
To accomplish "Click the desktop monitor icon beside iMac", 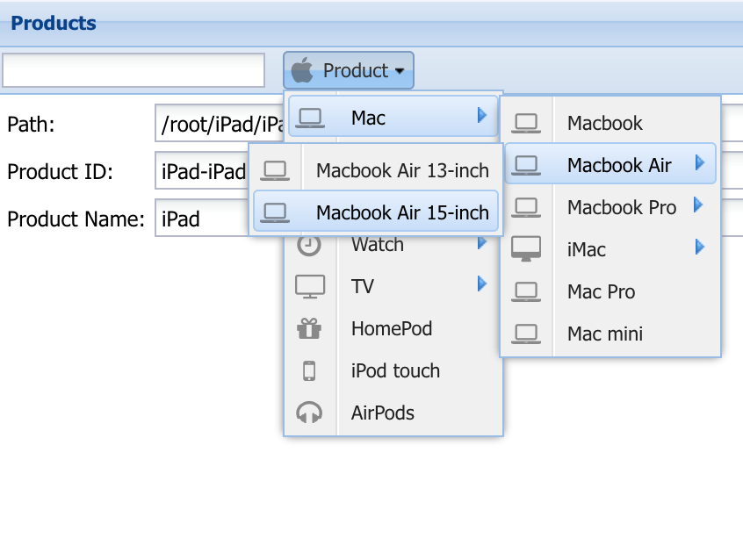I will 526,248.
